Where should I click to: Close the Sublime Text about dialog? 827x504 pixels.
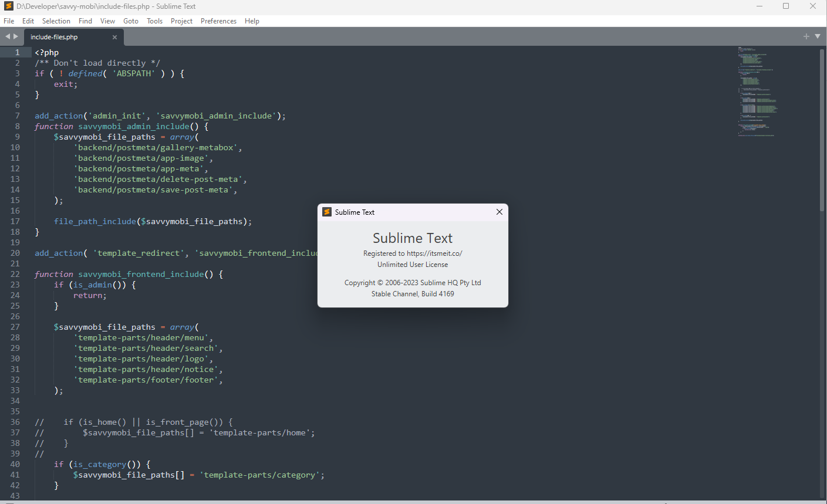point(499,212)
